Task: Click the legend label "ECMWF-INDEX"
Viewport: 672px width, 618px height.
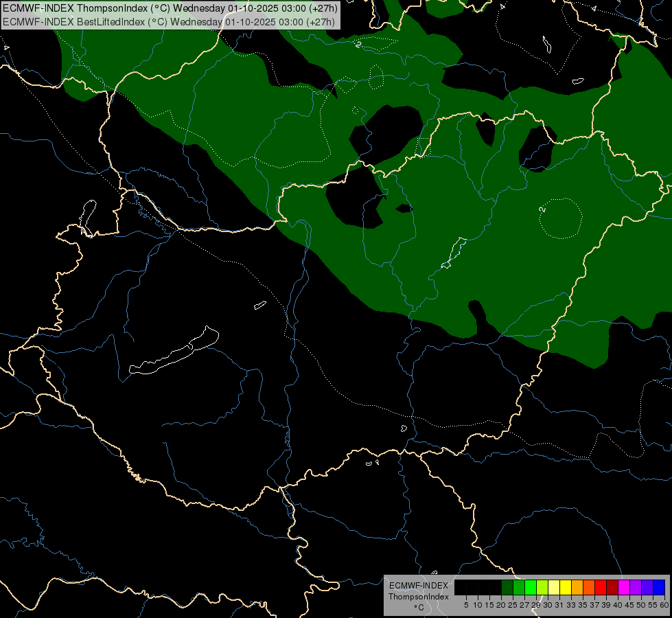Action: point(419,586)
